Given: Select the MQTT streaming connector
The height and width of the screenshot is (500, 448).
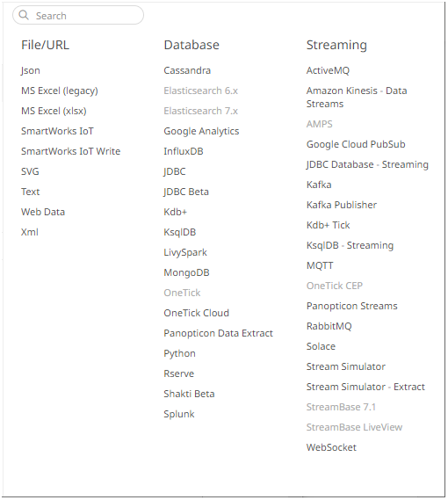Looking at the screenshot, I should pos(320,265).
